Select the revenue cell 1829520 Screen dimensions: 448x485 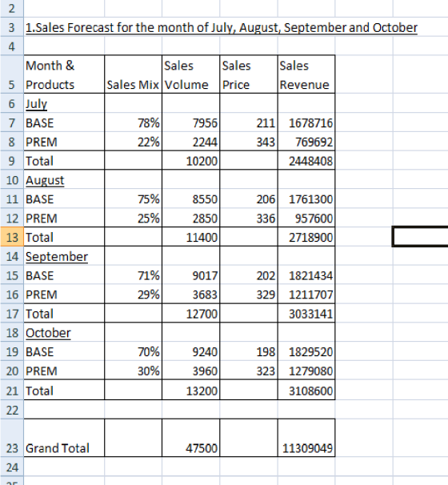(x=306, y=352)
